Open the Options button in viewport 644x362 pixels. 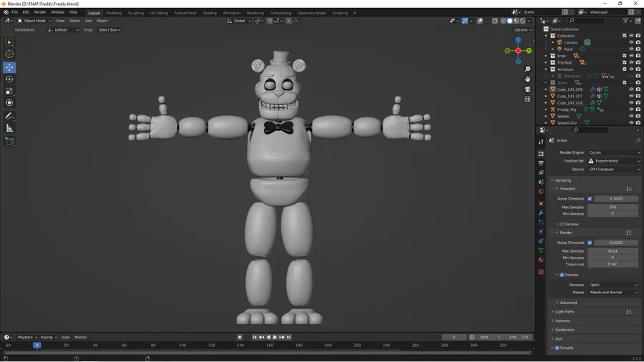point(522,30)
